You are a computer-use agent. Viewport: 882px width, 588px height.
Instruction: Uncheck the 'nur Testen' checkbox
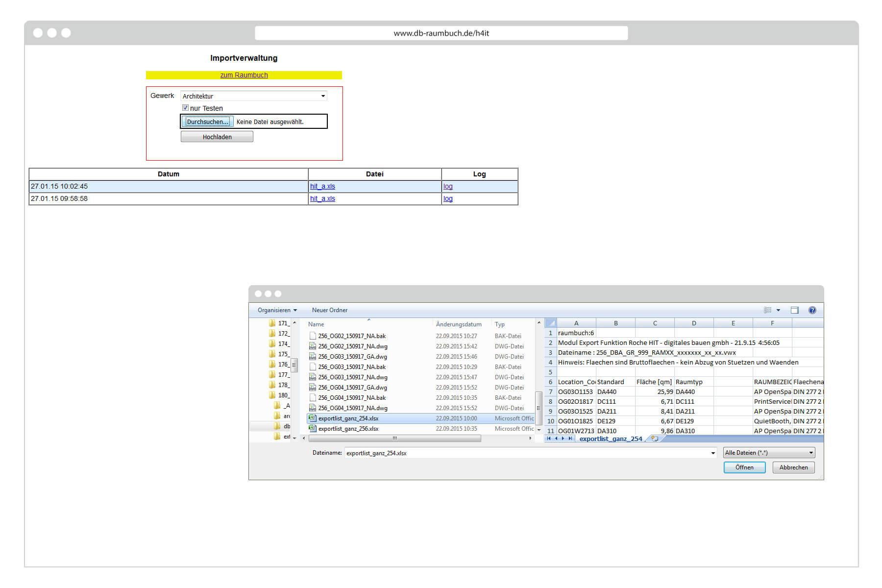point(186,108)
